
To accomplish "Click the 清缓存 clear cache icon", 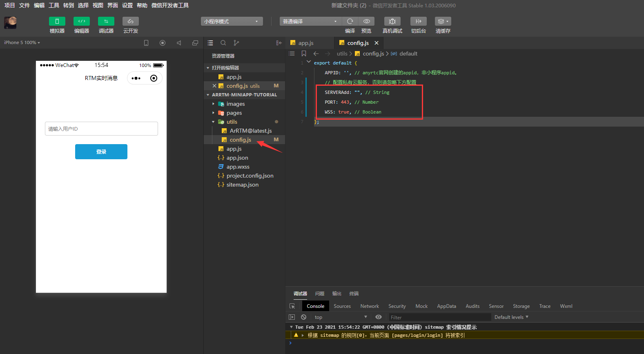I will [443, 21].
